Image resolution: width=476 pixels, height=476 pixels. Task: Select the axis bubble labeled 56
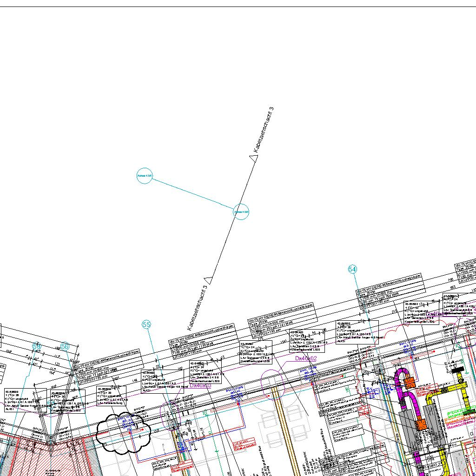[65, 346]
